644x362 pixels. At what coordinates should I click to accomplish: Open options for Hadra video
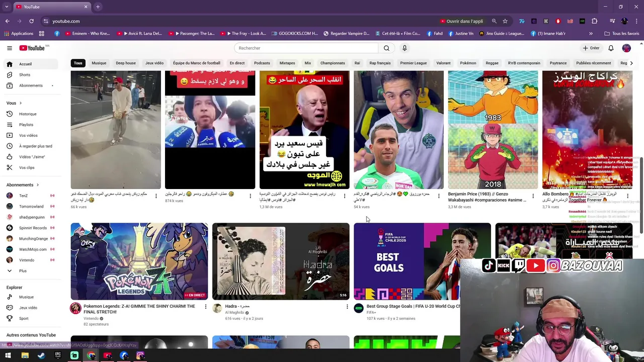pos(347,306)
